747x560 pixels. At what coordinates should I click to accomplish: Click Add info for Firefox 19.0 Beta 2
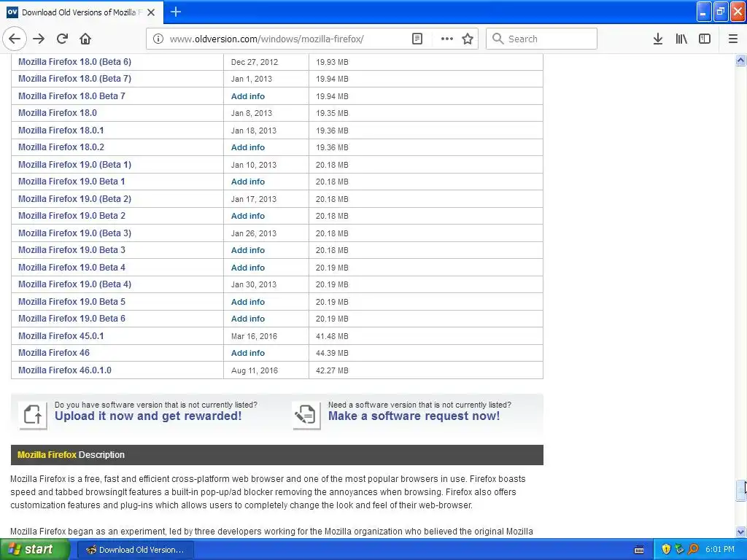point(248,216)
